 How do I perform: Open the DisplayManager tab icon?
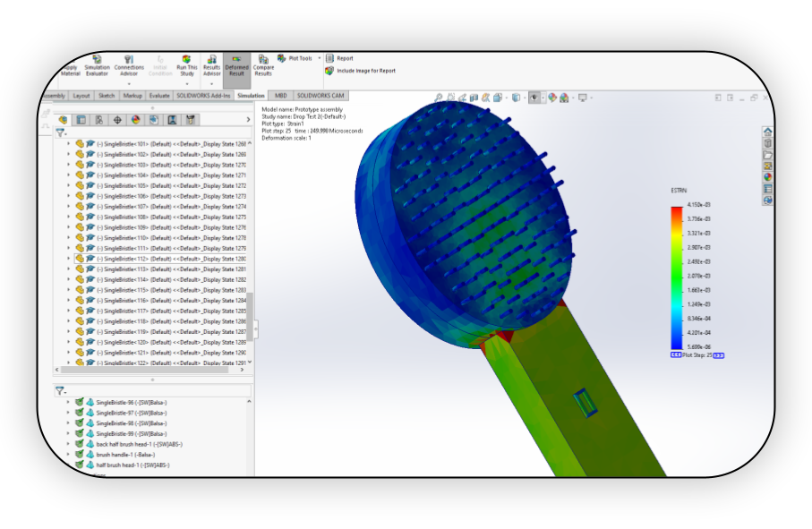point(136,120)
